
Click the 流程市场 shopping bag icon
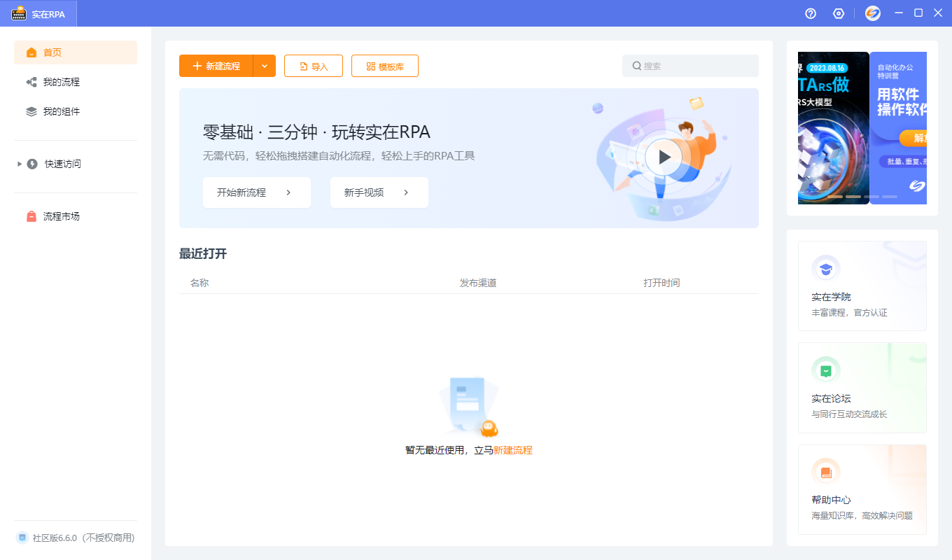[x=31, y=216]
